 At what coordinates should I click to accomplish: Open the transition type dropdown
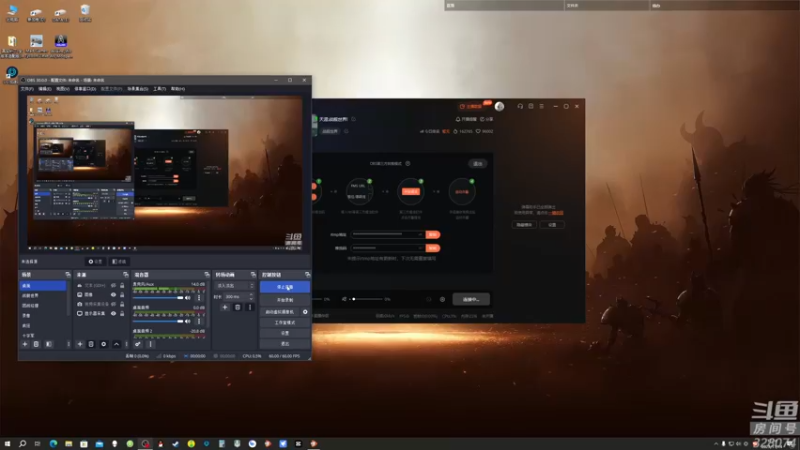click(234, 286)
